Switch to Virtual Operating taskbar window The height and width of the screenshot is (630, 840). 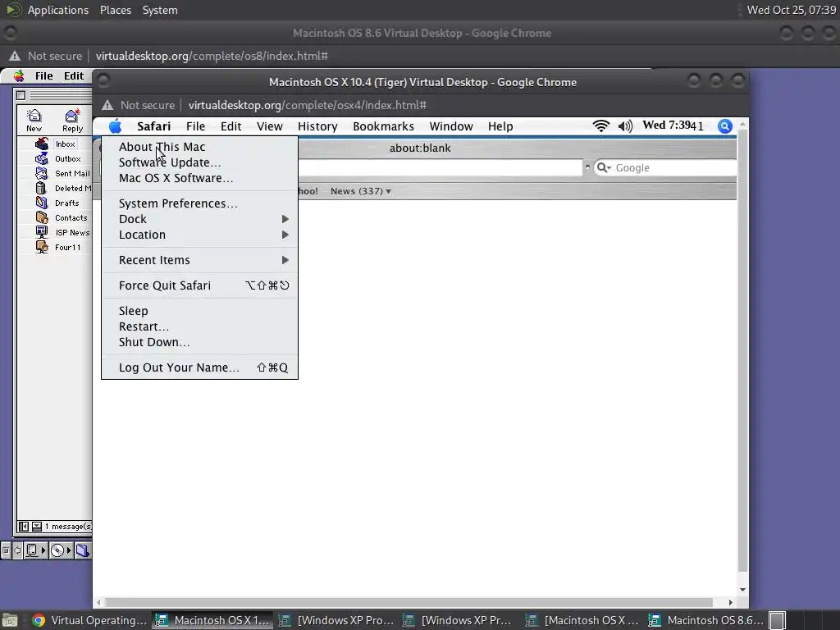tap(89, 620)
